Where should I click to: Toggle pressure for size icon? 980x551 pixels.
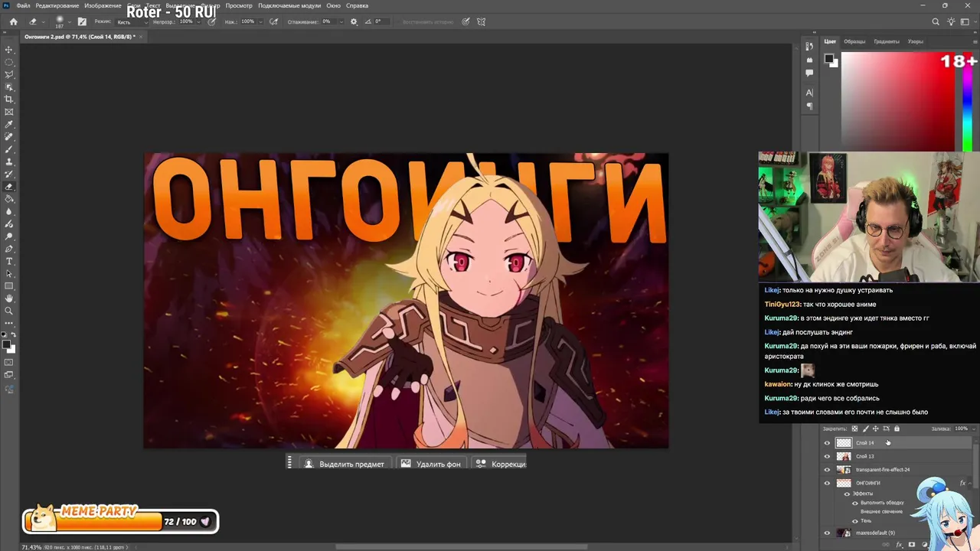click(x=465, y=21)
